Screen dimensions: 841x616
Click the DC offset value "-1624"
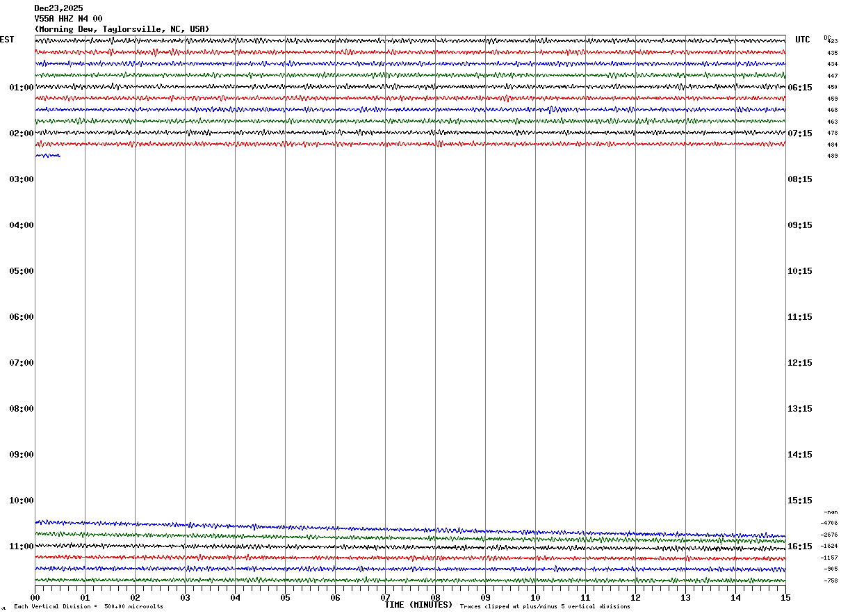click(x=829, y=546)
